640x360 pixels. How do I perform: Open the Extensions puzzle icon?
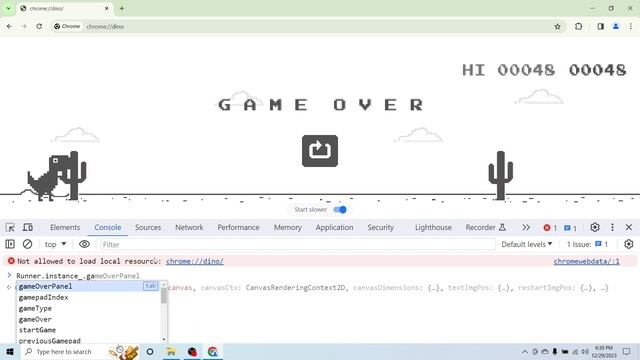[578, 27]
